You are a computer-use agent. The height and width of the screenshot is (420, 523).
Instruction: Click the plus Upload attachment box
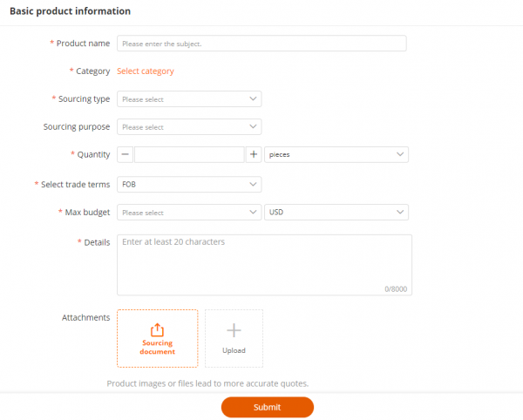[x=234, y=337]
